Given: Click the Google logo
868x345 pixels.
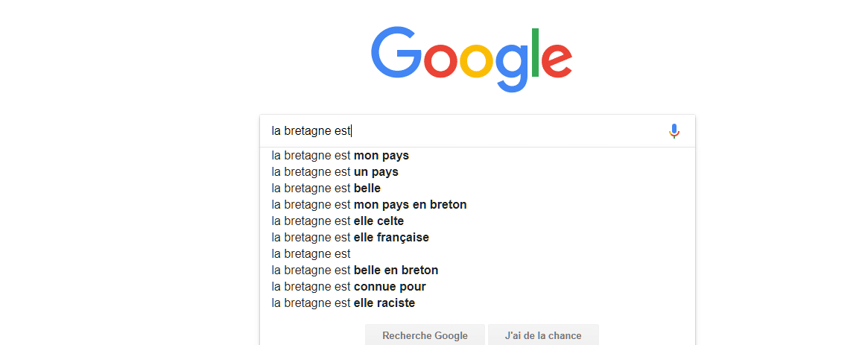Looking at the screenshot, I should tap(471, 60).
